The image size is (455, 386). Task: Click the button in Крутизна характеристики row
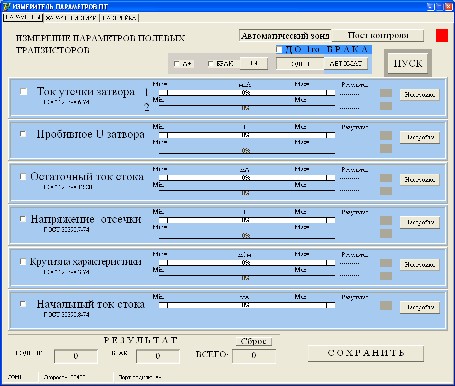(x=420, y=265)
